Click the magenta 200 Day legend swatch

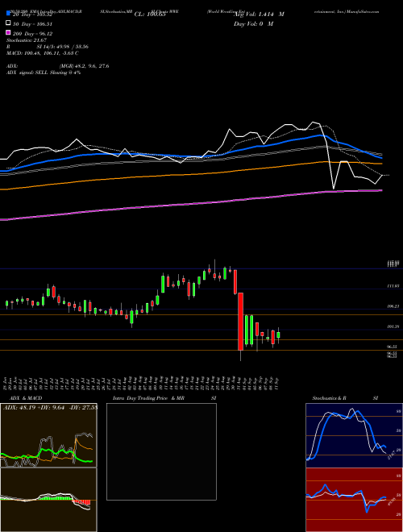tap(9, 32)
